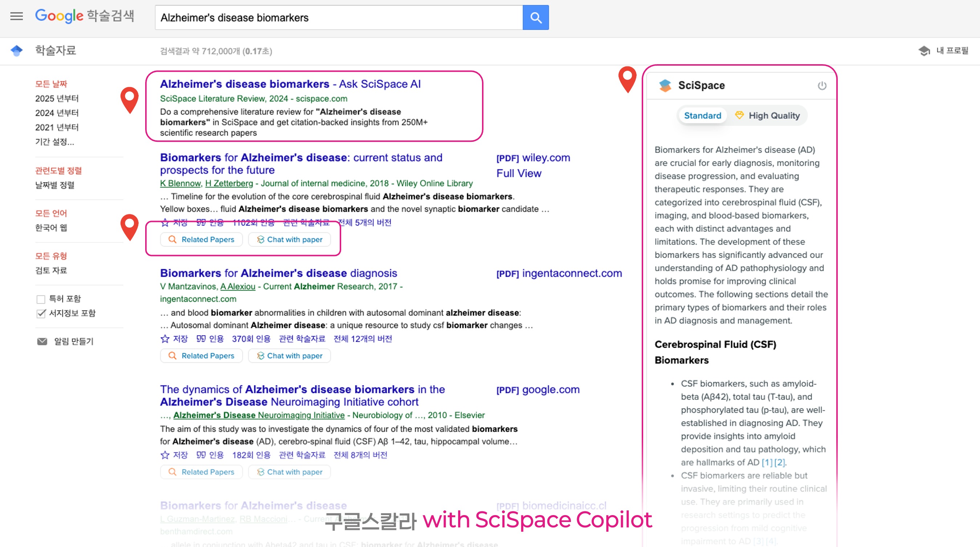The image size is (980, 547).
Task: Uncheck the include citations checkbox
Action: pos(41,314)
